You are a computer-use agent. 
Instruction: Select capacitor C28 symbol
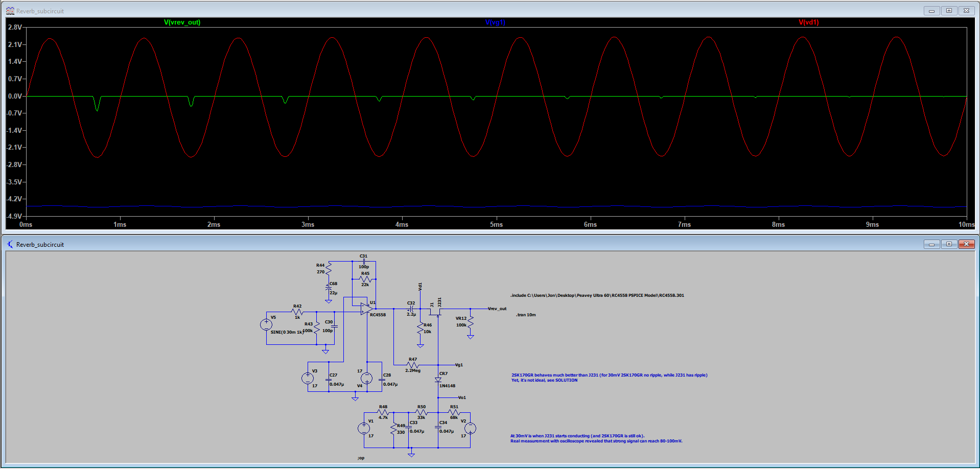(x=382, y=380)
